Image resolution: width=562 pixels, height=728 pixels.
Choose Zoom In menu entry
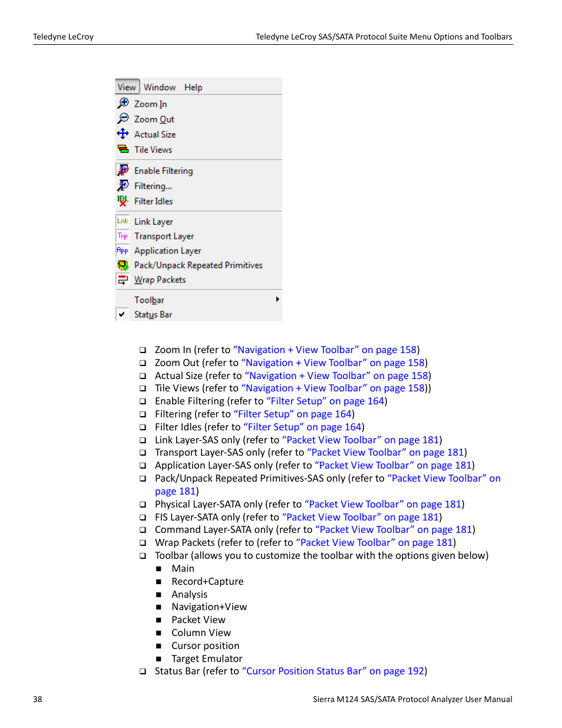150,104
